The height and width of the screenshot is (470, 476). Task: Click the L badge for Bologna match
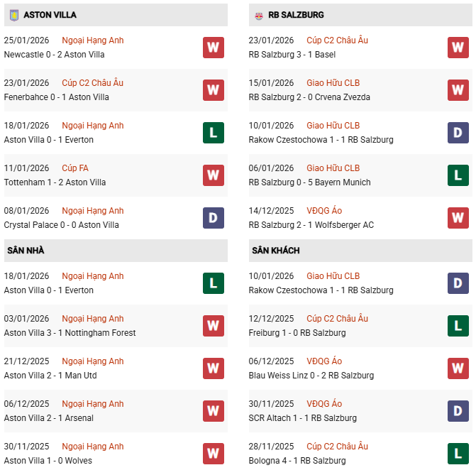(458, 454)
